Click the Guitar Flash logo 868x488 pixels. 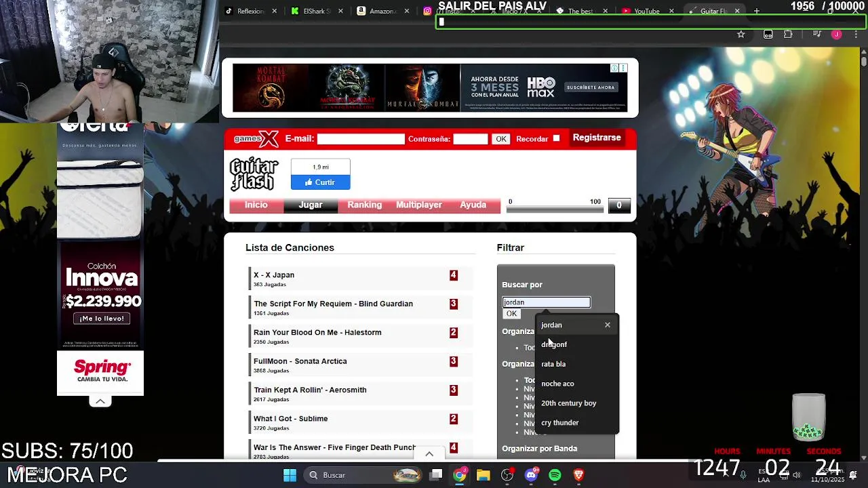[x=254, y=174]
